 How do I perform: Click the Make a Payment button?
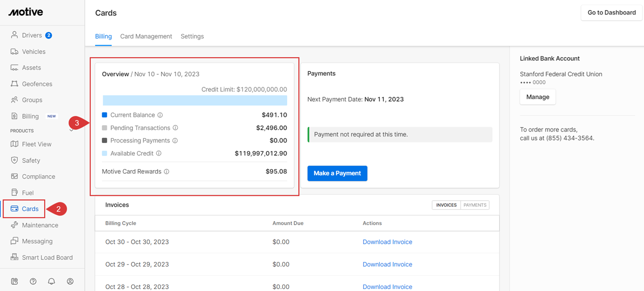(x=337, y=173)
